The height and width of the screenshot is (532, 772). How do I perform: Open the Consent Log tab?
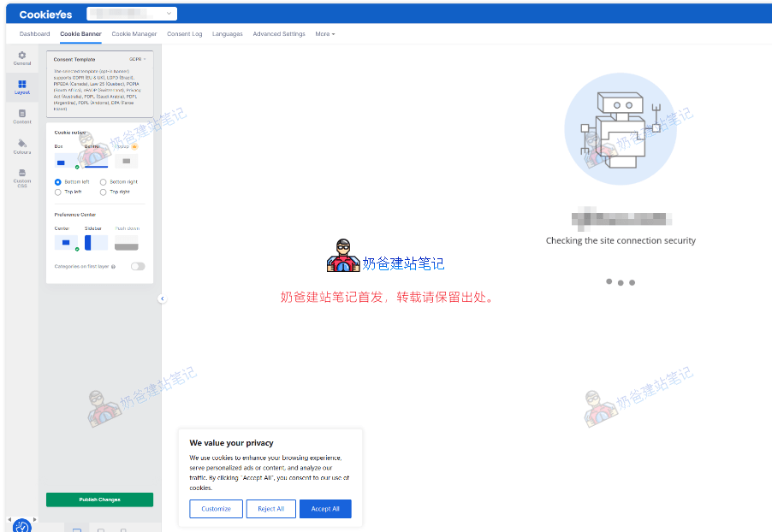(x=184, y=34)
